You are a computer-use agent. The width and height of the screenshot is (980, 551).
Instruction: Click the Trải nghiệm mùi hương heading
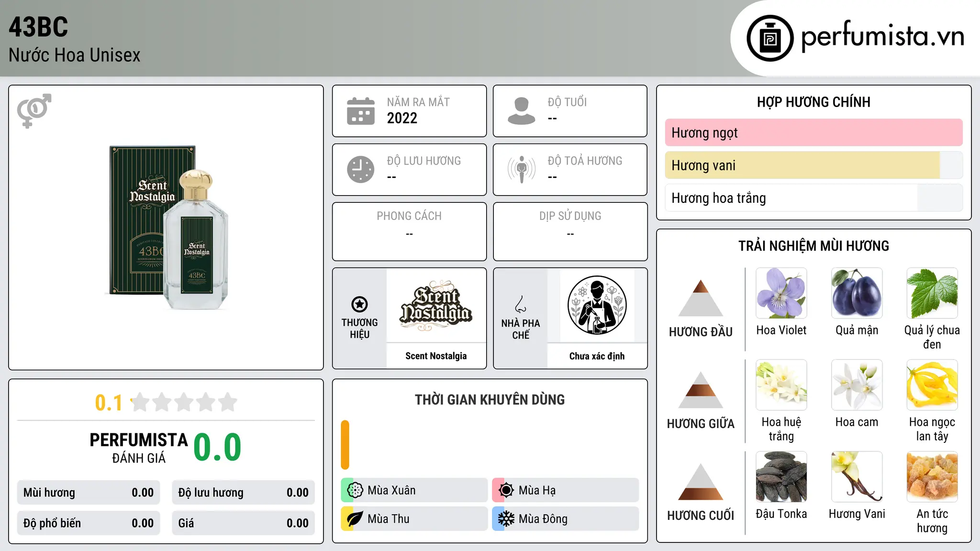813,246
